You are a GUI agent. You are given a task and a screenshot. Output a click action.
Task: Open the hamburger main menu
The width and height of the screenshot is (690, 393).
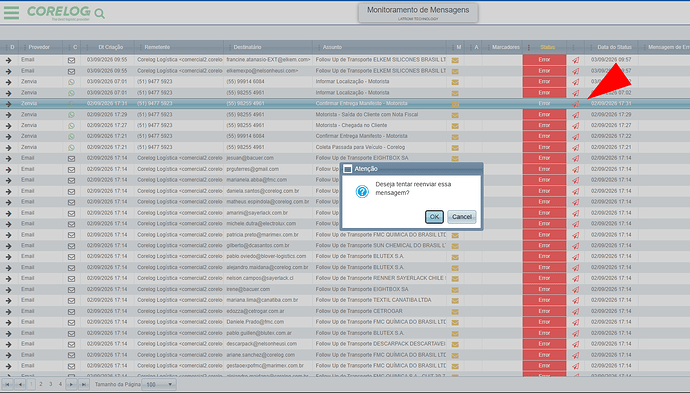coord(11,12)
